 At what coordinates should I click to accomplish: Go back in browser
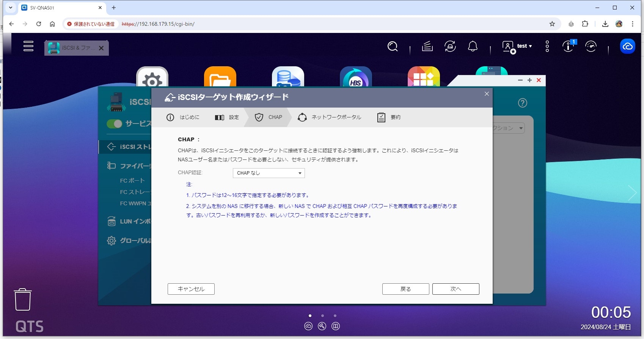point(11,24)
